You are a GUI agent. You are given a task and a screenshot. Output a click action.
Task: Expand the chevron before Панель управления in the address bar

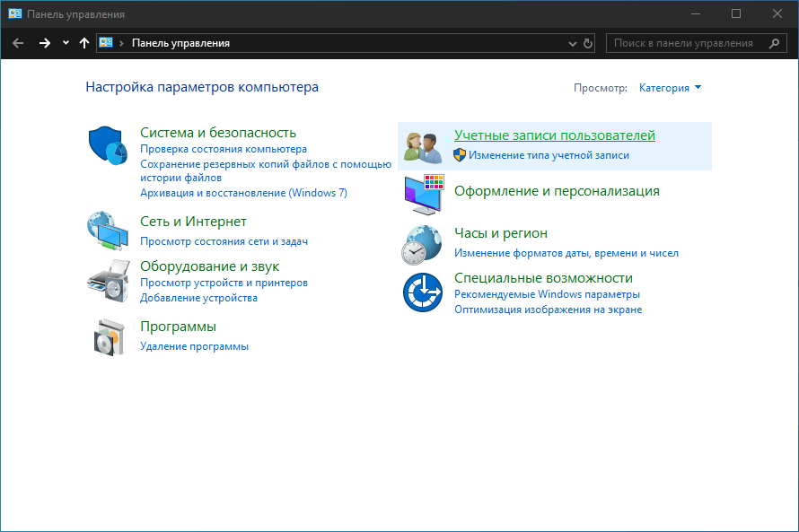pyautogui.click(x=121, y=43)
